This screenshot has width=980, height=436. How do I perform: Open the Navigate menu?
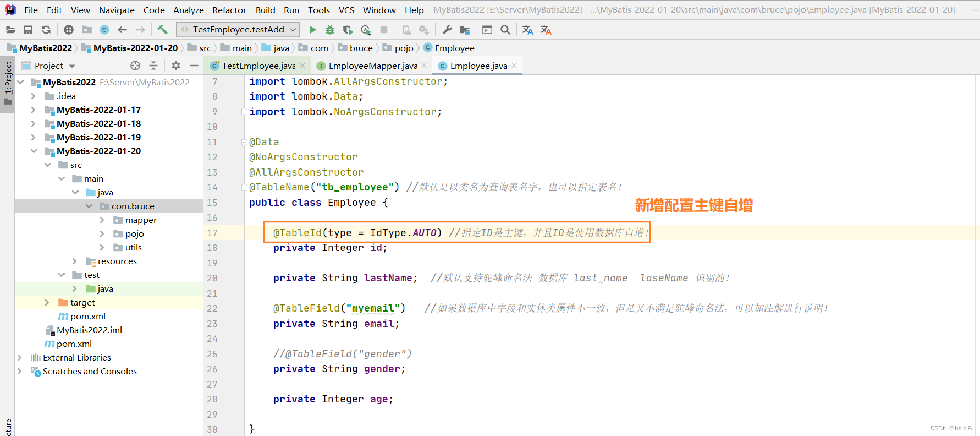coord(117,10)
